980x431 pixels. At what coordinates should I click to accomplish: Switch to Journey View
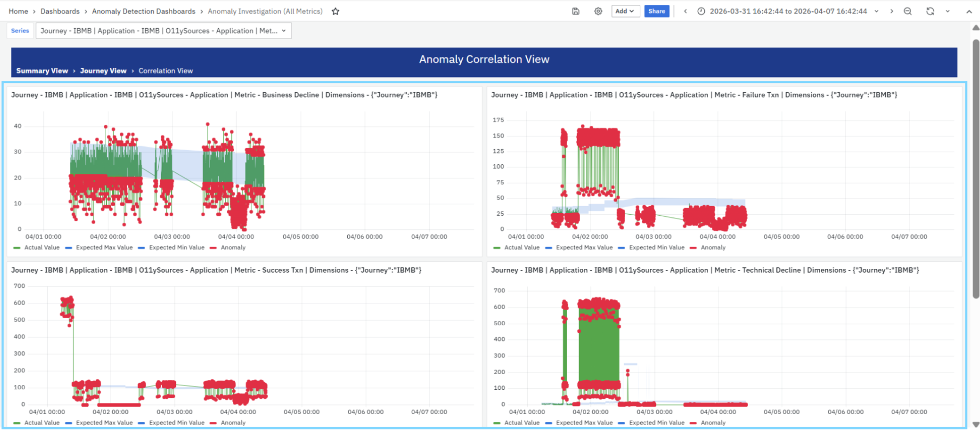point(103,71)
